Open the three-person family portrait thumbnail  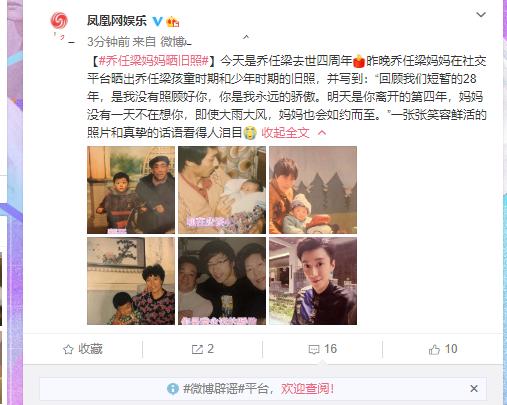[222, 281]
